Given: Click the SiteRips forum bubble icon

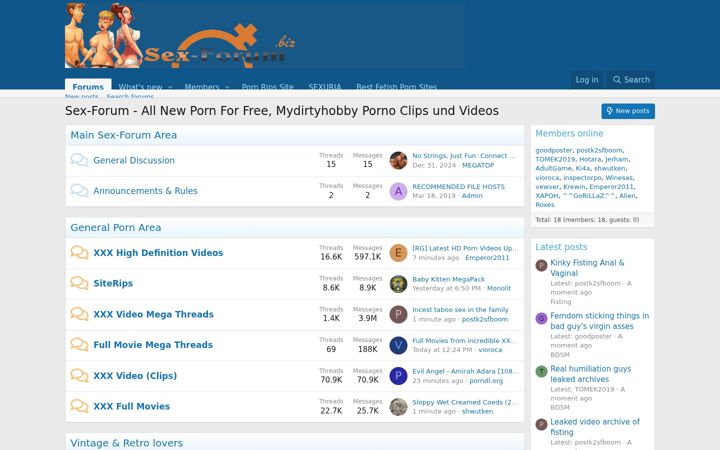Looking at the screenshot, I should click(x=79, y=283).
